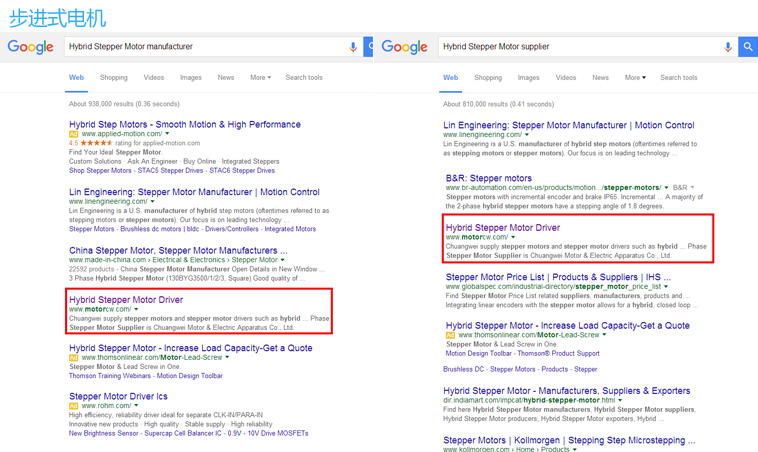The image size is (758, 452).
Task: Open Search tools on right results page
Action: tap(679, 77)
